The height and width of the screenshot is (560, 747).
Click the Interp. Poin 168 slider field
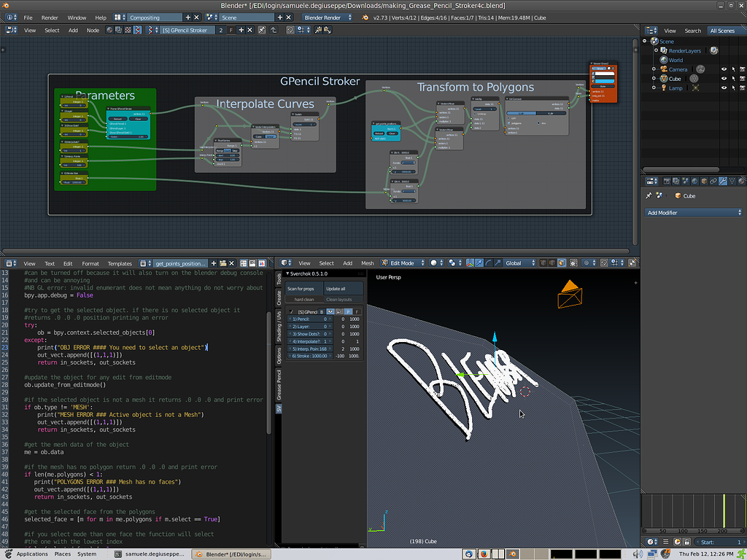click(x=309, y=349)
